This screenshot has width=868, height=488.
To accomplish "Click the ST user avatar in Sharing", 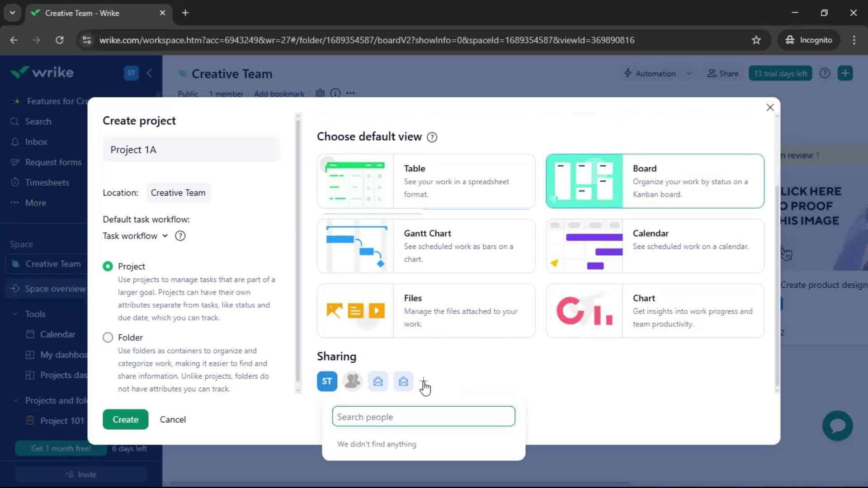I will [327, 381].
